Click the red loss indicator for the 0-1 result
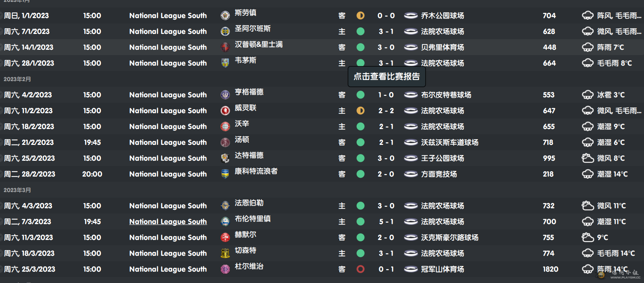 tap(361, 269)
